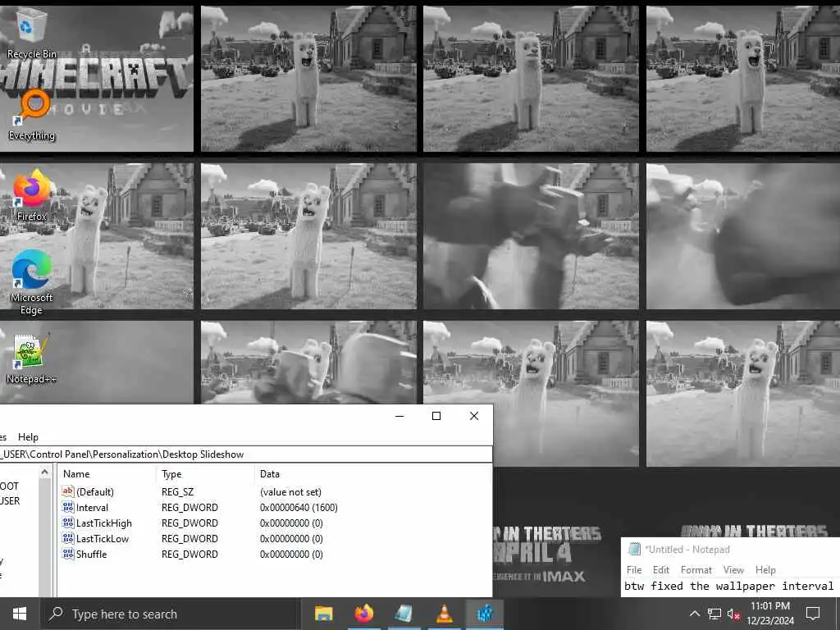Open Notepad's View menu
Screen dimensions: 840x630
coord(733,570)
